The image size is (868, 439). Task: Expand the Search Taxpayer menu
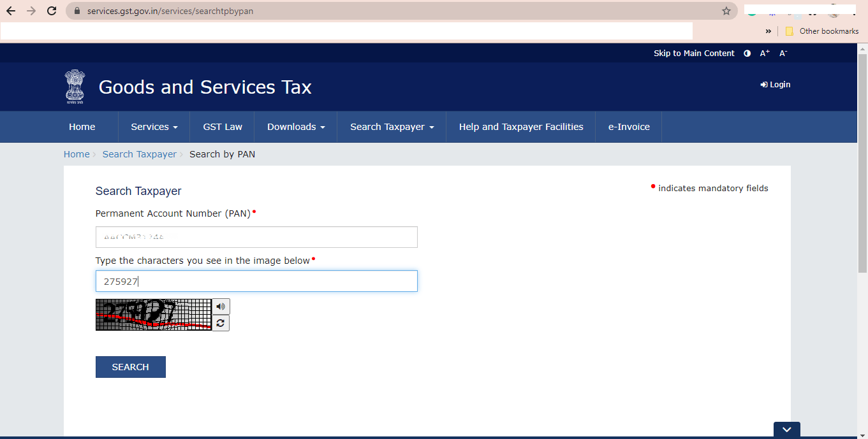pos(391,126)
